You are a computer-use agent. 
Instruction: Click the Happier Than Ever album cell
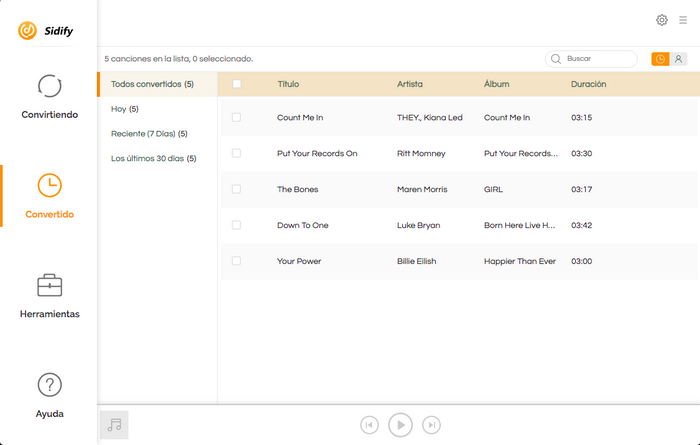point(520,261)
